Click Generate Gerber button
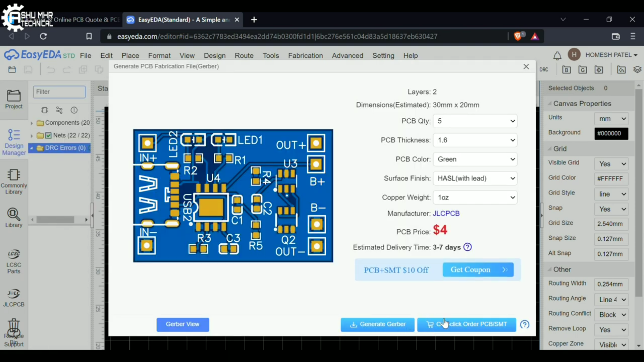The width and height of the screenshot is (644, 362). [378, 324]
